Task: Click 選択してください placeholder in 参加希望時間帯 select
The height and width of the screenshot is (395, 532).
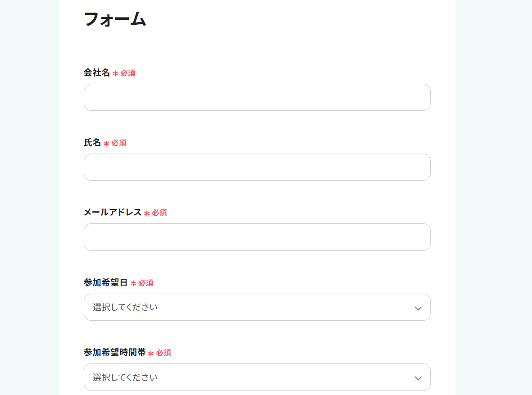Action: point(125,377)
